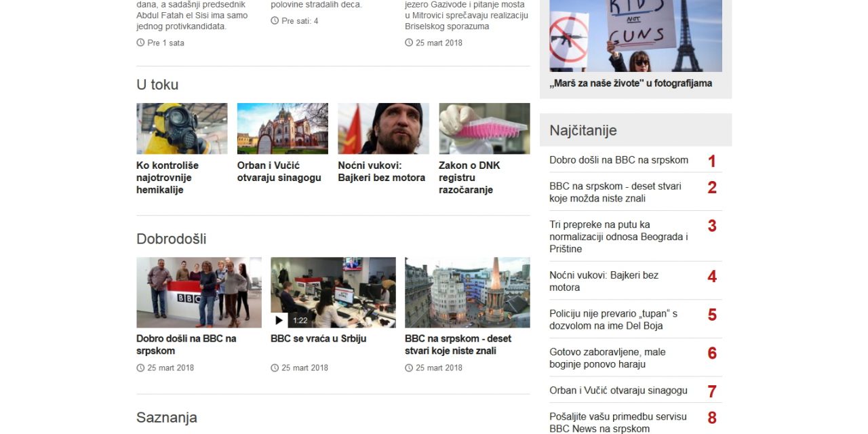Image resolution: width=868 pixels, height=434 pixels.
Task: Open Zakon o DNK registru razočaranje article
Action: pyautogui.click(x=466, y=177)
